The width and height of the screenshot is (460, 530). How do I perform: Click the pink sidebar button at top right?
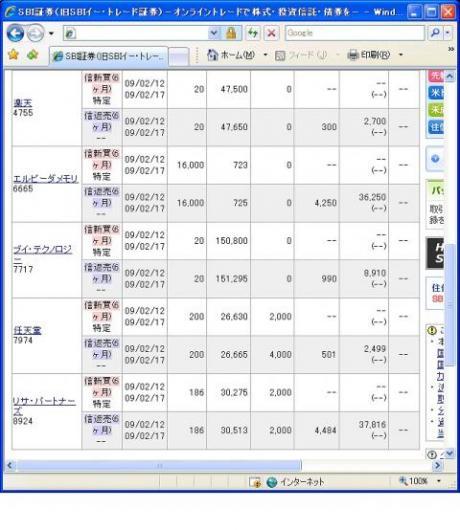click(x=436, y=76)
